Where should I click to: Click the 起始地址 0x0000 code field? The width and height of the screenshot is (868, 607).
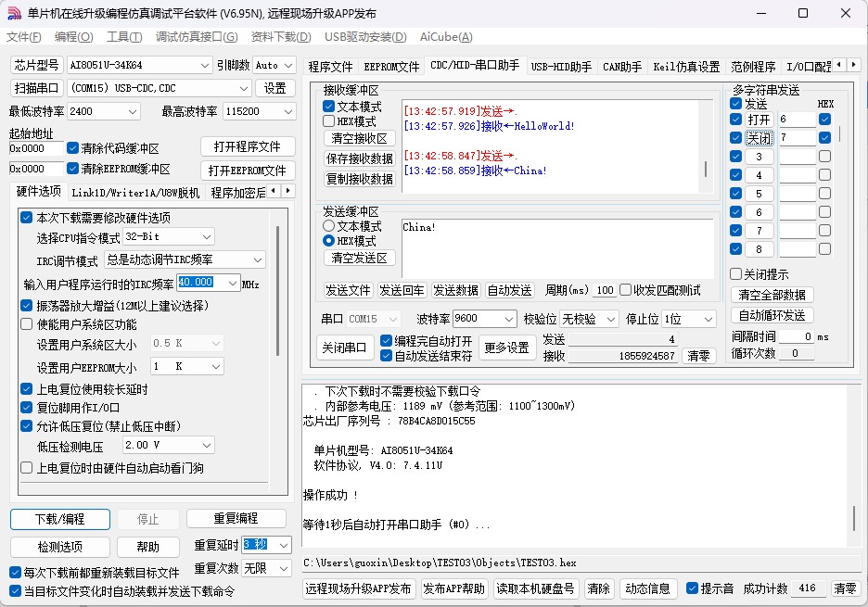35,148
